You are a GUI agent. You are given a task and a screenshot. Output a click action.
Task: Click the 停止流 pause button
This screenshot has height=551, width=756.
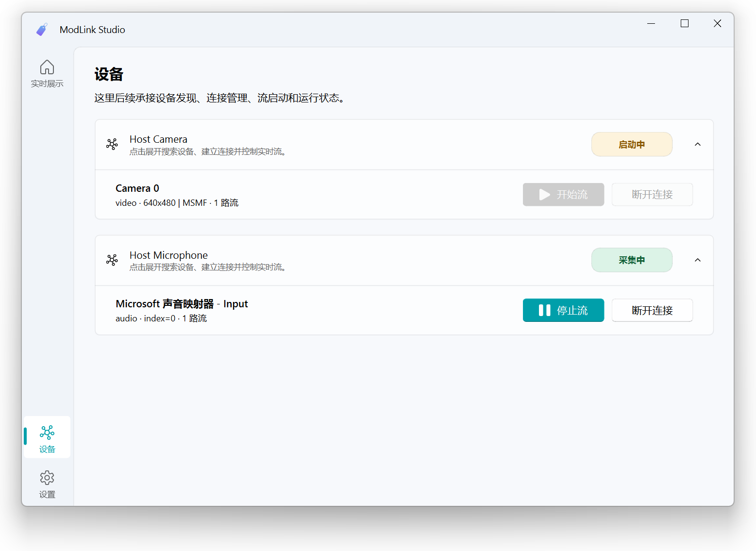(563, 310)
